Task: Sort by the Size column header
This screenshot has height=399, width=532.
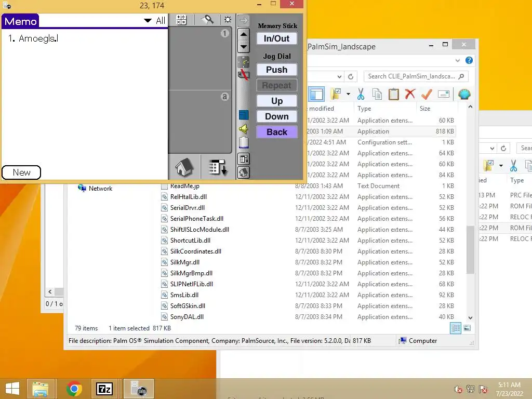Action: (x=425, y=109)
